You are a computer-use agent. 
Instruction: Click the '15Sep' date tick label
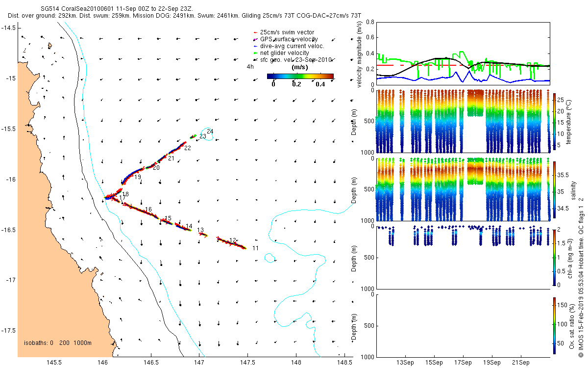click(434, 363)
